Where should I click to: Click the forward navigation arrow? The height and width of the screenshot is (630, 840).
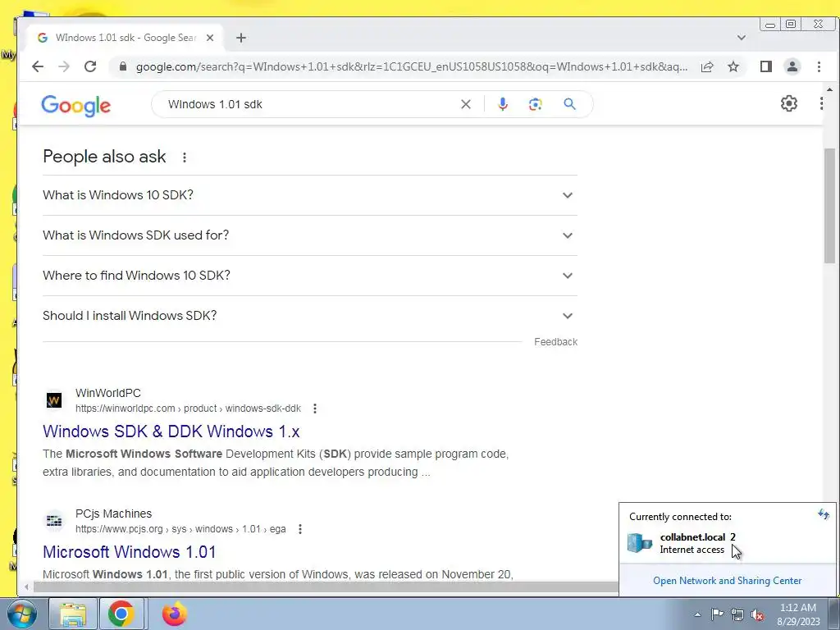(64, 66)
